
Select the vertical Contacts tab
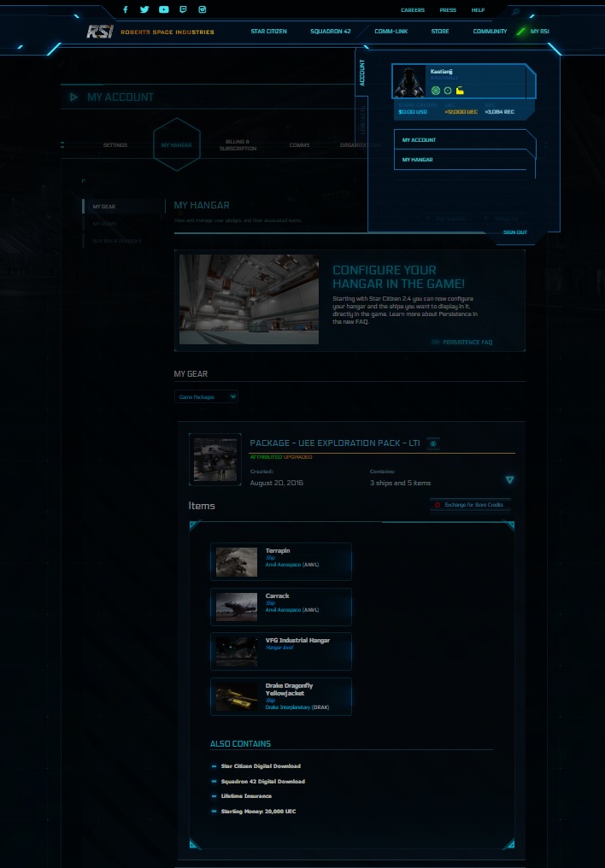pos(362,120)
